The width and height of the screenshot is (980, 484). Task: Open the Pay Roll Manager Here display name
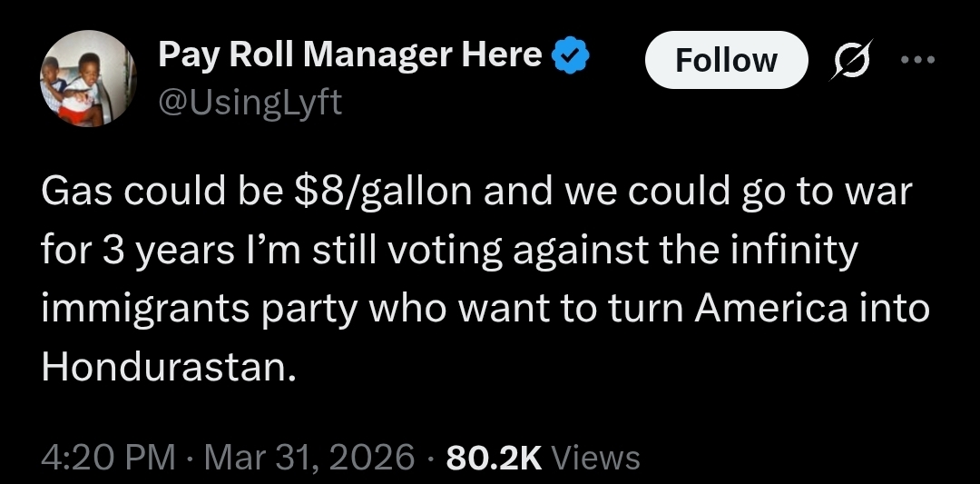350,55
